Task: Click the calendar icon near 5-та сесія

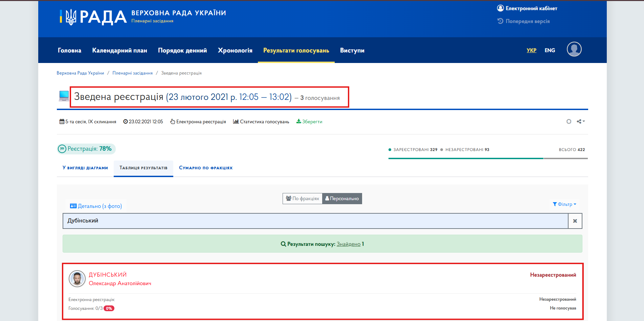Action: pos(62,122)
